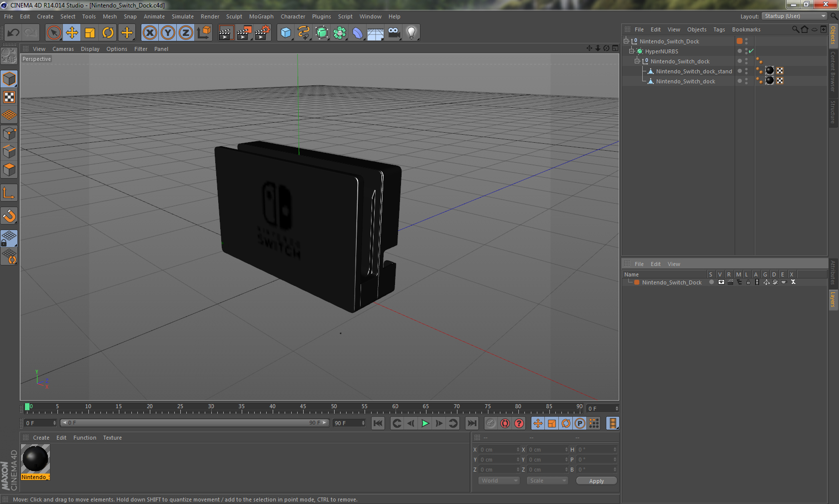Viewport: 839px width, 504px height.
Task: Play animation forwards
Action: (425, 423)
